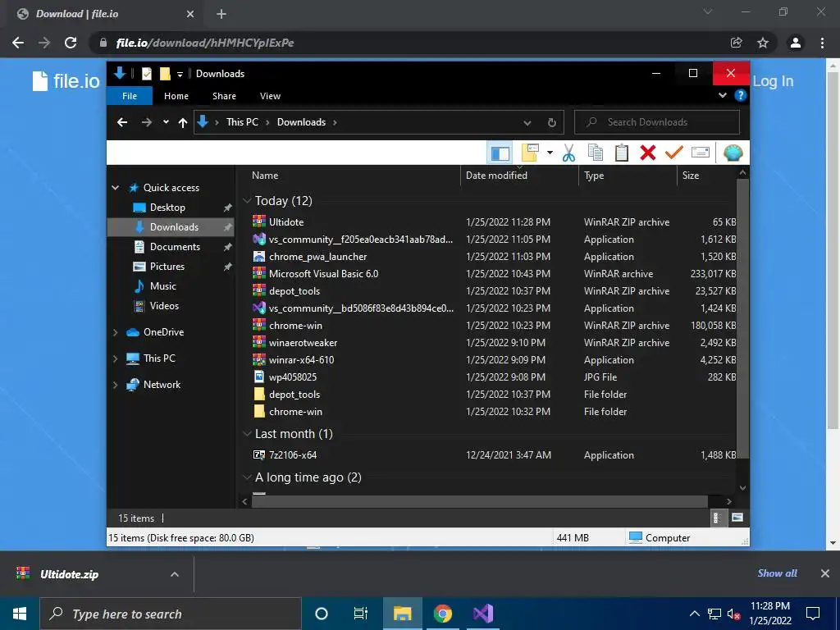Go up one folder level arrow
This screenshot has width=840, height=630.
tap(183, 123)
